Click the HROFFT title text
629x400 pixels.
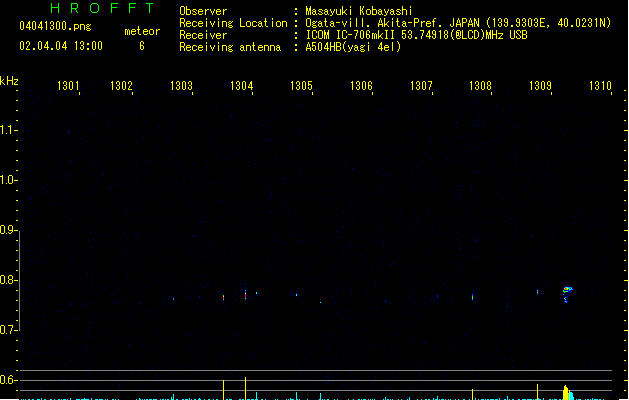tap(102, 8)
